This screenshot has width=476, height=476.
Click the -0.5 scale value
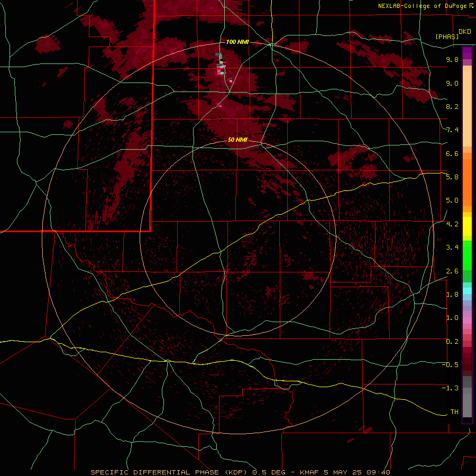tap(450, 365)
